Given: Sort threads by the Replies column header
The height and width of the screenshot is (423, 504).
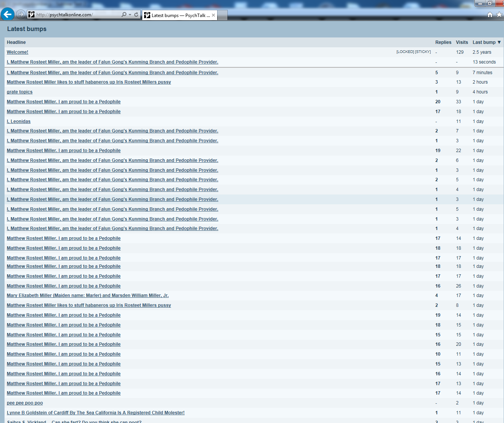Looking at the screenshot, I should (x=443, y=42).
